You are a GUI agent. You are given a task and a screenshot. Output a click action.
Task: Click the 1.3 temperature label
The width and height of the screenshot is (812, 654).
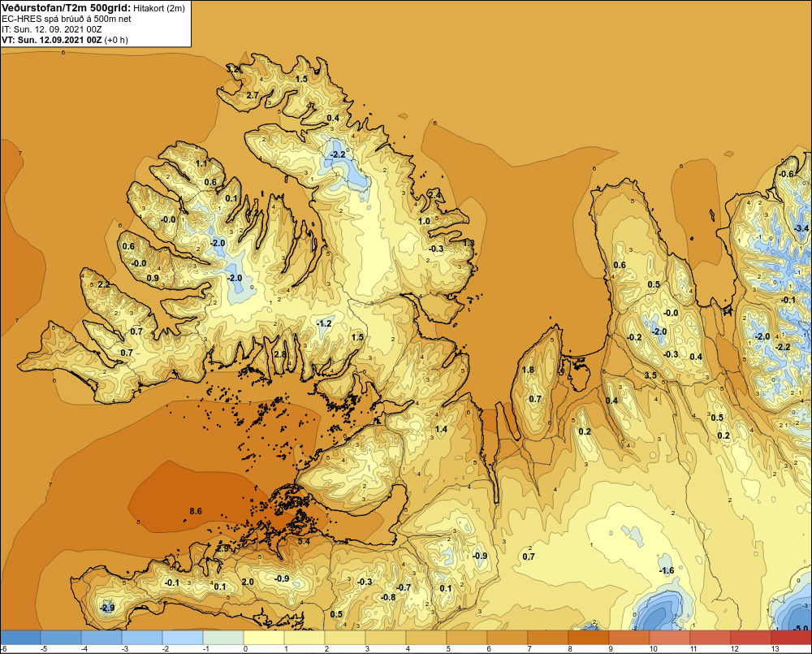pos(469,243)
